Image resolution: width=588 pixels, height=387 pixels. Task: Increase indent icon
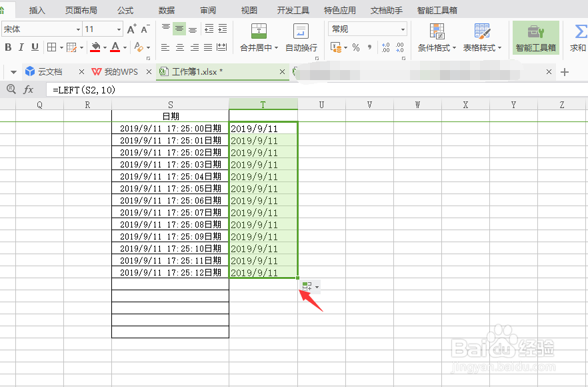point(223,29)
